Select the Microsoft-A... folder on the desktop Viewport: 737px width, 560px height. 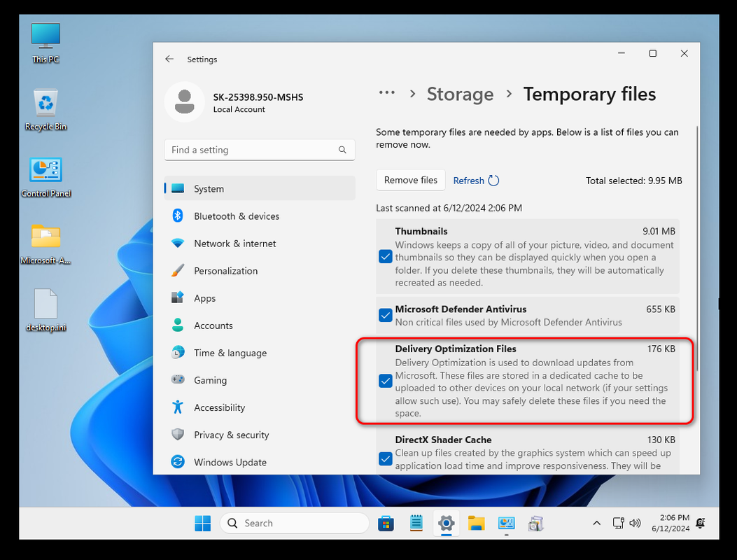(45, 244)
